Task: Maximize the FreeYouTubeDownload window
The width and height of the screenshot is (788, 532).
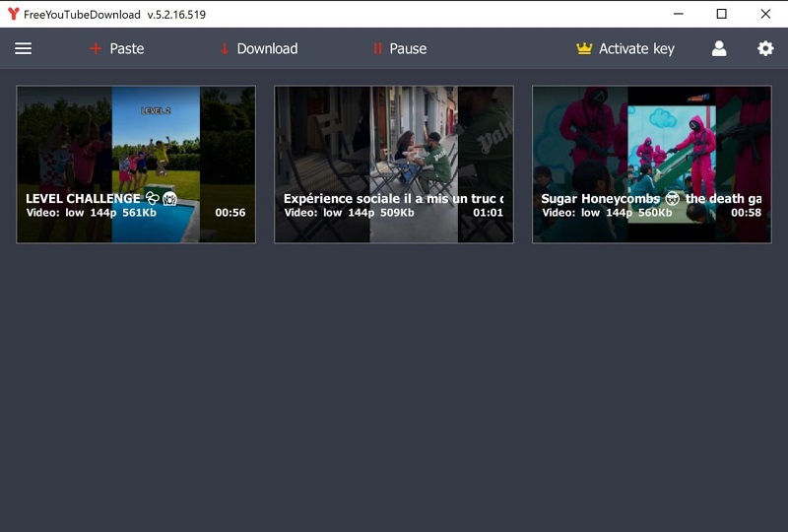Action: coord(722,14)
